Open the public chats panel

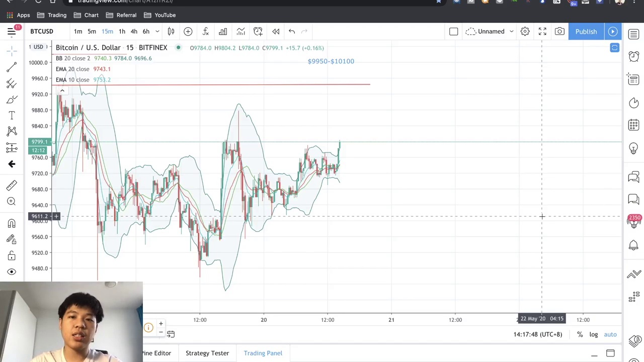(x=633, y=176)
